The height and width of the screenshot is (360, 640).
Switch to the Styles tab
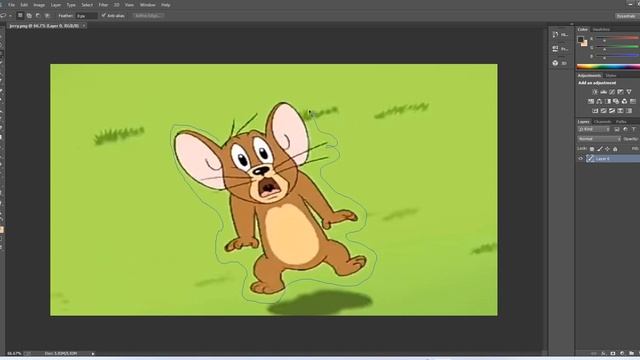coord(611,76)
